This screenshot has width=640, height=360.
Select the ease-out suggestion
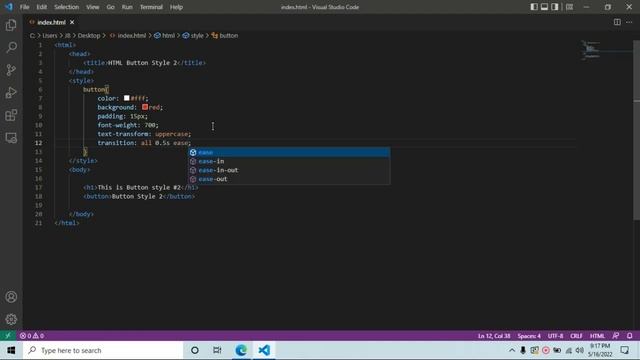(289, 179)
